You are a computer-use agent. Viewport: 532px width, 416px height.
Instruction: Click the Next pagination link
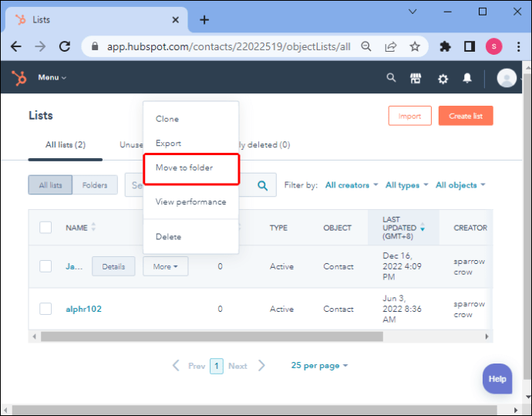[x=237, y=366]
